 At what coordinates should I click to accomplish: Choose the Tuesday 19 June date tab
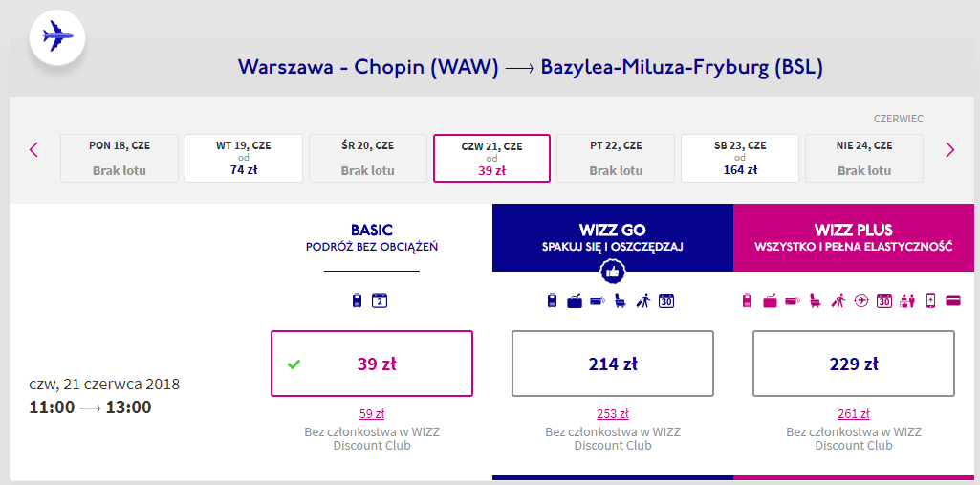[x=244, y=158]
